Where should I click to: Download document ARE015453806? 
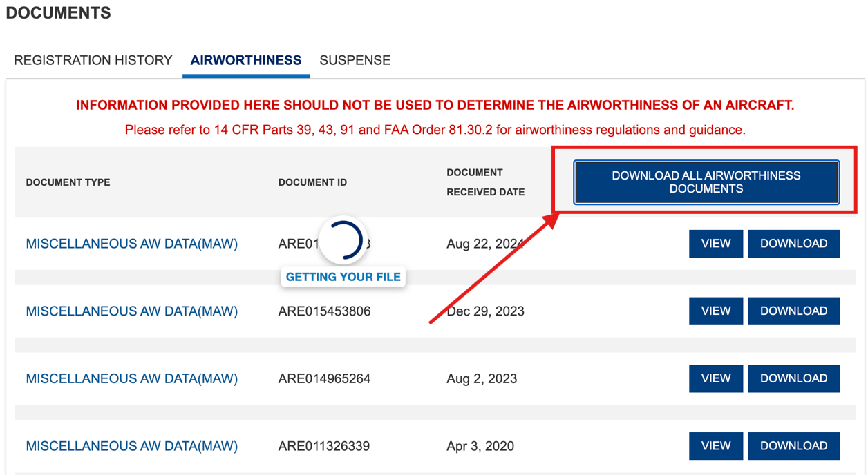point(793,311)
